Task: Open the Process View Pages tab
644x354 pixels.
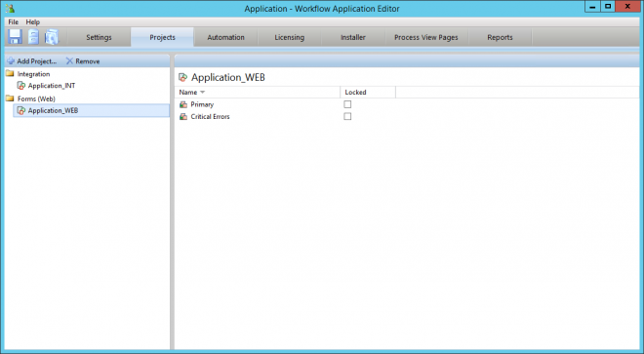Action: point(425,37)
